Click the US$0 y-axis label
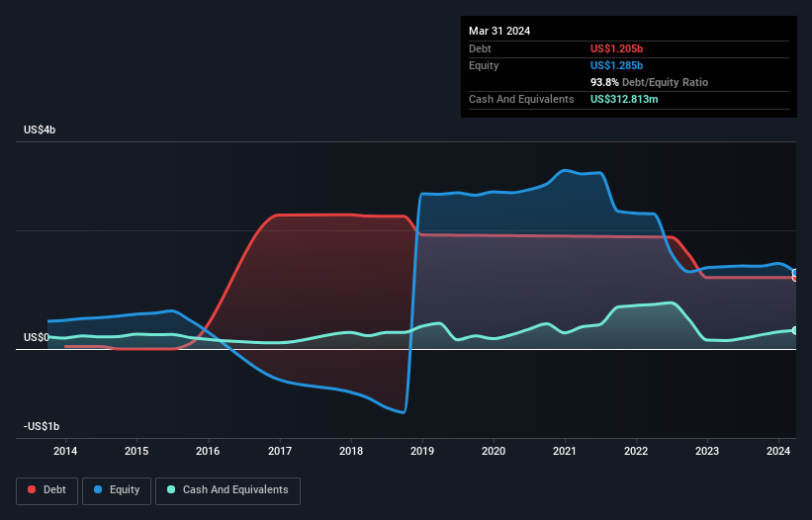 pyautogui.click(x=37, y=337)
